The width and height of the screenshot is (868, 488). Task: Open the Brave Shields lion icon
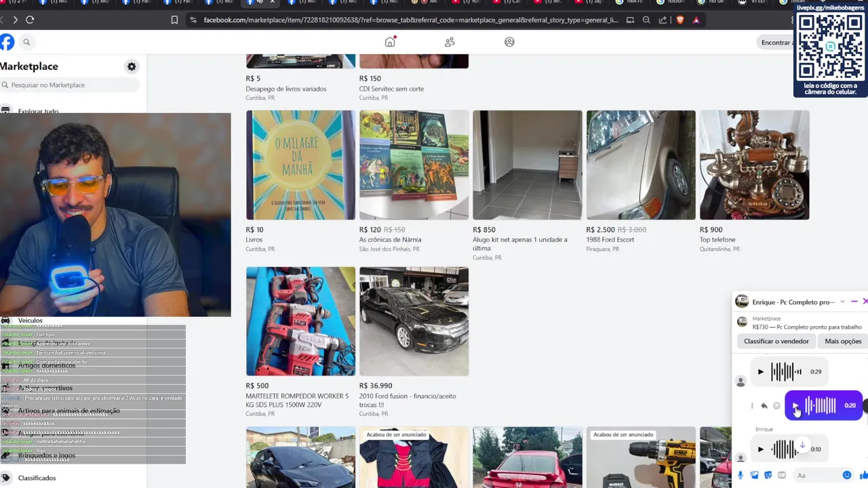(680, 20)
